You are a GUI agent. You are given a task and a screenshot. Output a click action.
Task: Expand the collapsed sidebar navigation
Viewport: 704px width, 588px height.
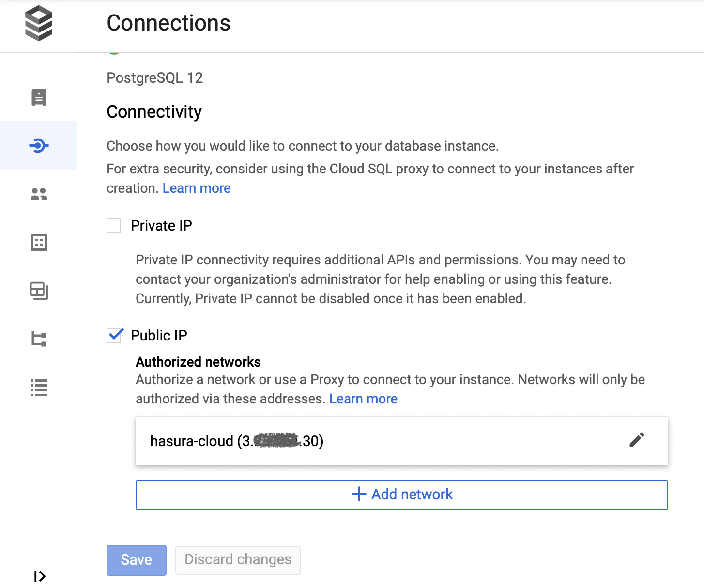[40, 576]
